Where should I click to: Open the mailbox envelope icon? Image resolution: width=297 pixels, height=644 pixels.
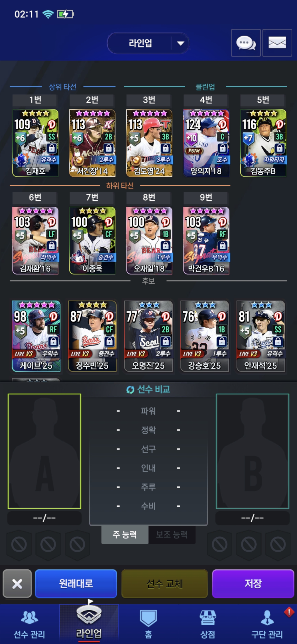tap(277, 43)
